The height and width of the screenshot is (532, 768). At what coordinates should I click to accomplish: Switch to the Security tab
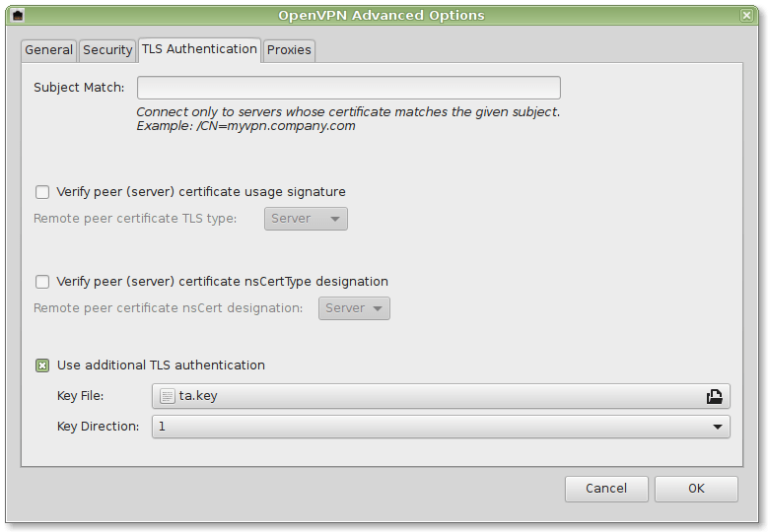coord(107,50)
